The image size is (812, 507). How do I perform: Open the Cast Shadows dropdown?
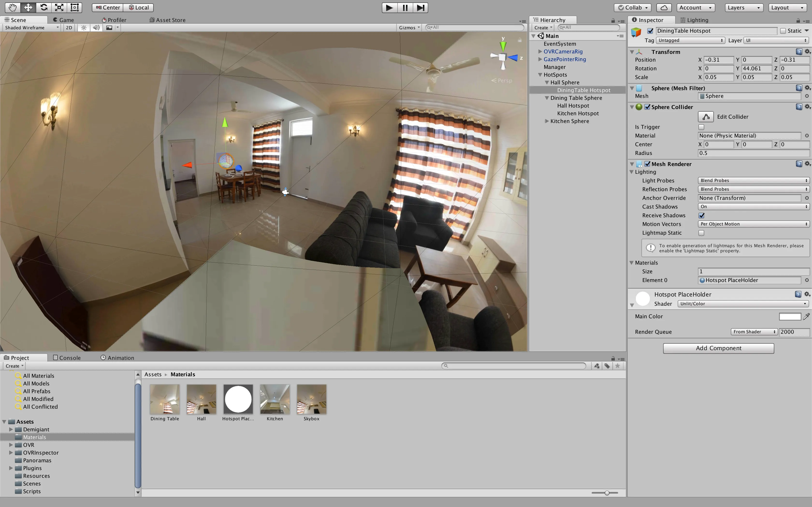coord(754,207)
